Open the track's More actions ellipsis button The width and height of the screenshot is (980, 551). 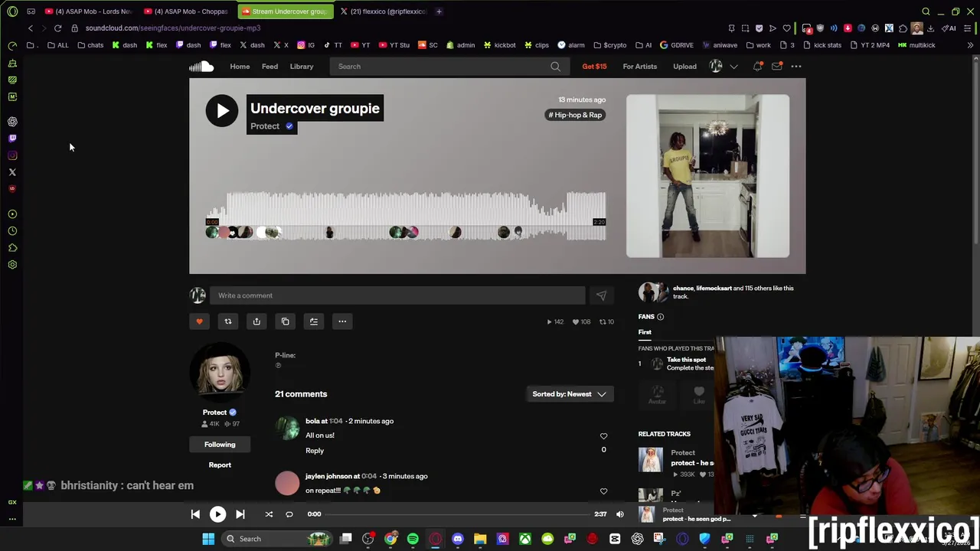(342, 321)
